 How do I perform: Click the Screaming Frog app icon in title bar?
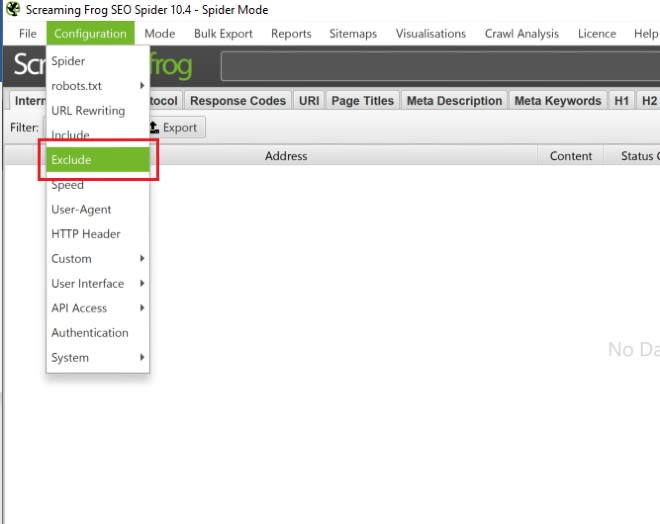13,9
